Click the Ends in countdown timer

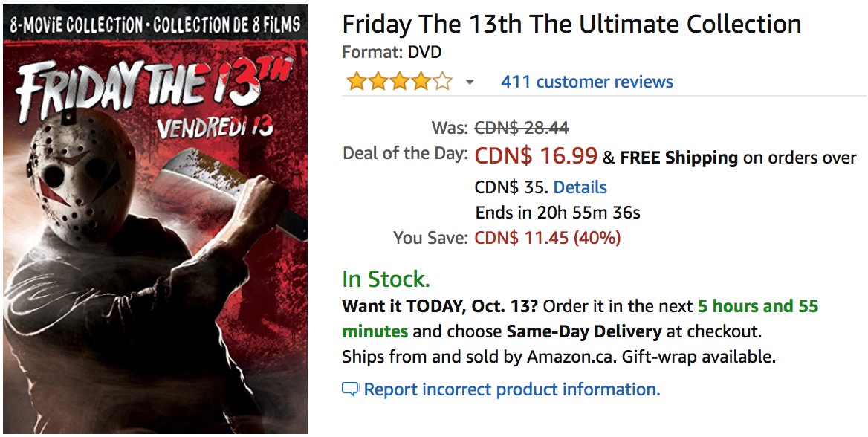tap(557, 213)
